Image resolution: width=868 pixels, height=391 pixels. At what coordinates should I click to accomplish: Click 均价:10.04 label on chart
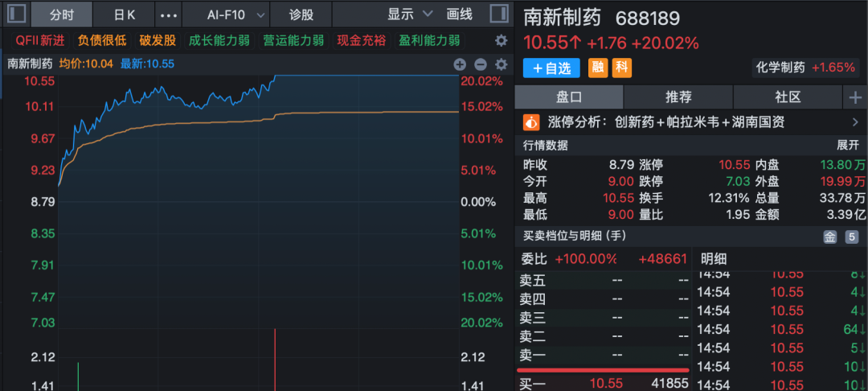pyautogui.click(x=86, y=64)
